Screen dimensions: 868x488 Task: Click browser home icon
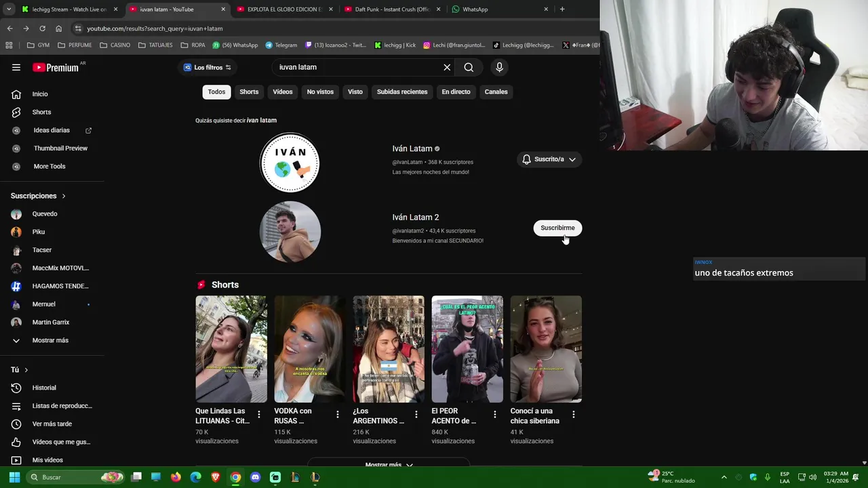click(x=58, y=28)
